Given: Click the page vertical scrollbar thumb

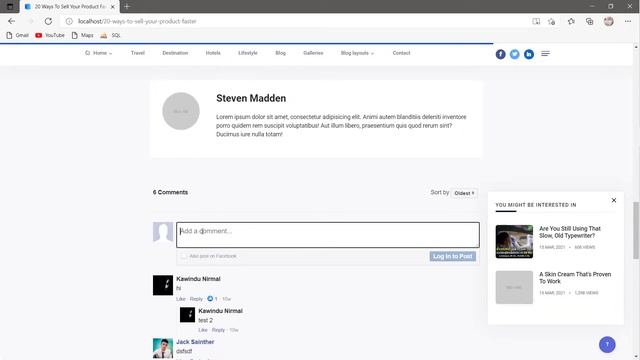Looking at the screenshot, I should 636,230.
